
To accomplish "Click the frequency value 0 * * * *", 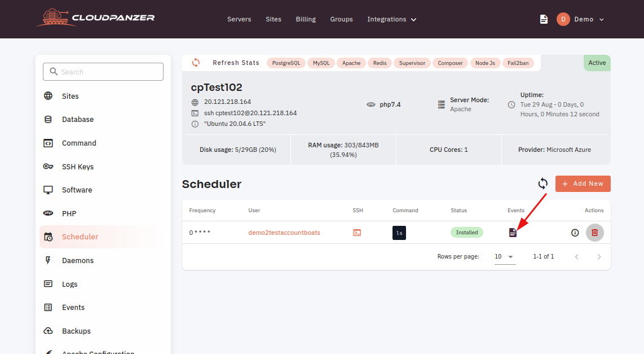I will (200, 233).
